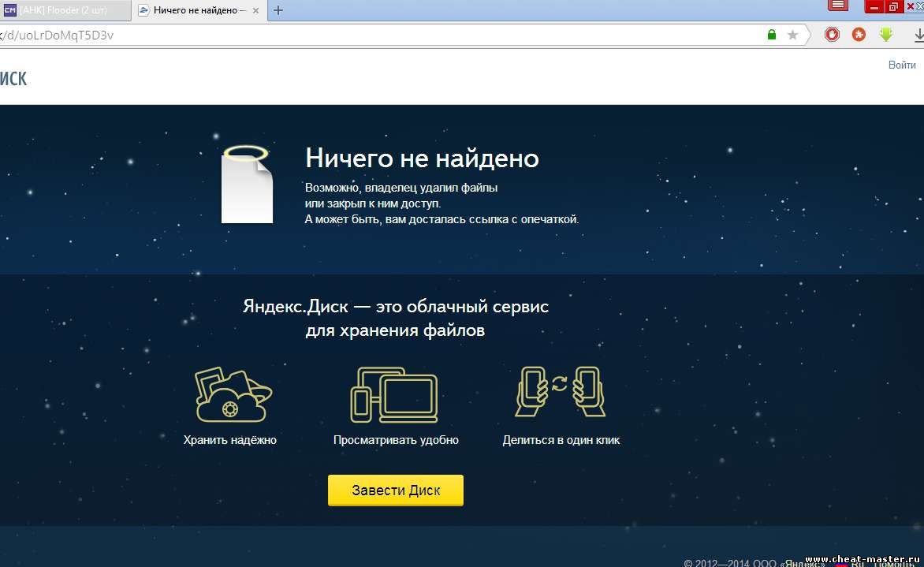Screen dimensions: 924x567
Task: Click the Disk logo in page header
Action: coord(13,78)
